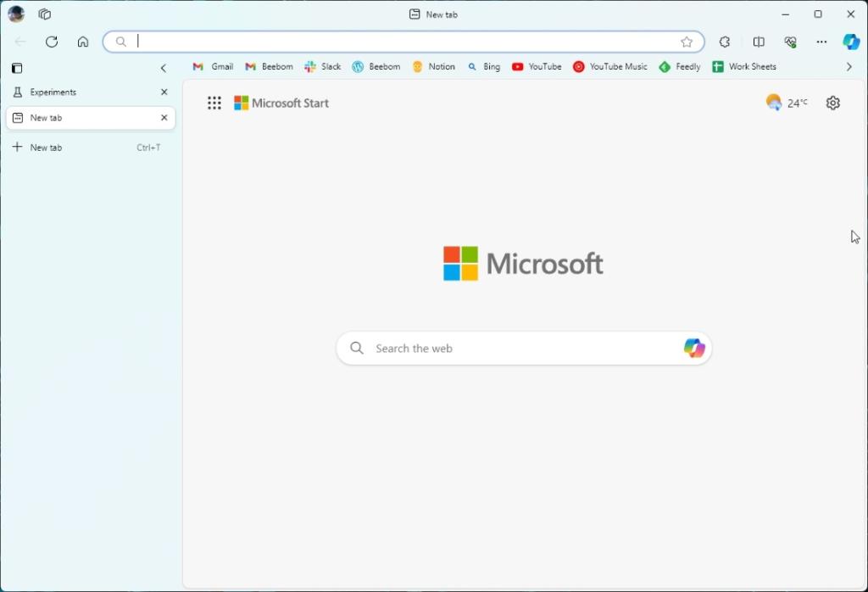Click the Home button
Viewport: 868px width, 592px height.
[83, 41]
